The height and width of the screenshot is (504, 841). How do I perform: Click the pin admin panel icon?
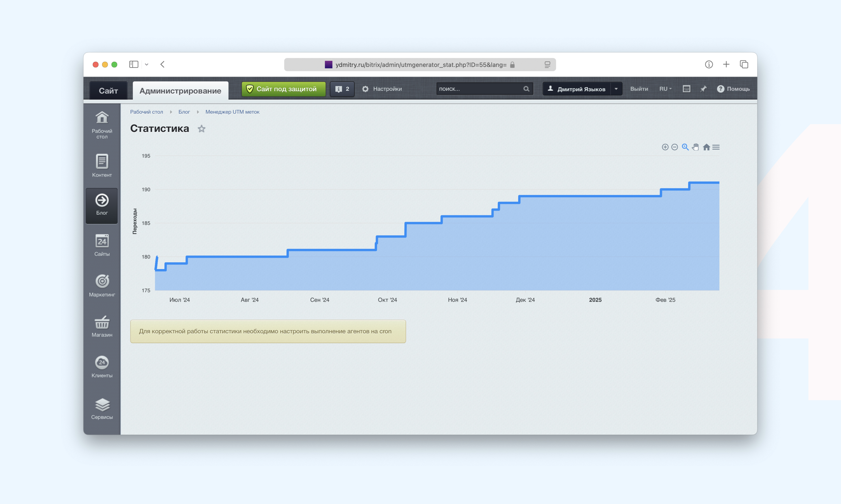[x=703, y=89]
